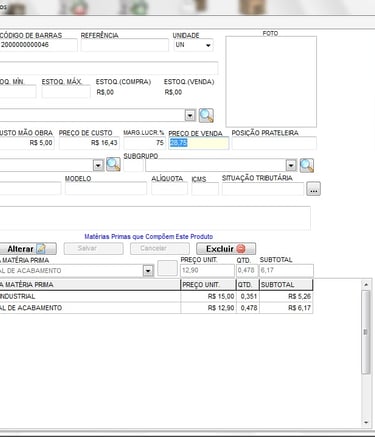Click the Estoq. (Venda) R$,00 value
375x437 pixels.
(x=173, y=92)
